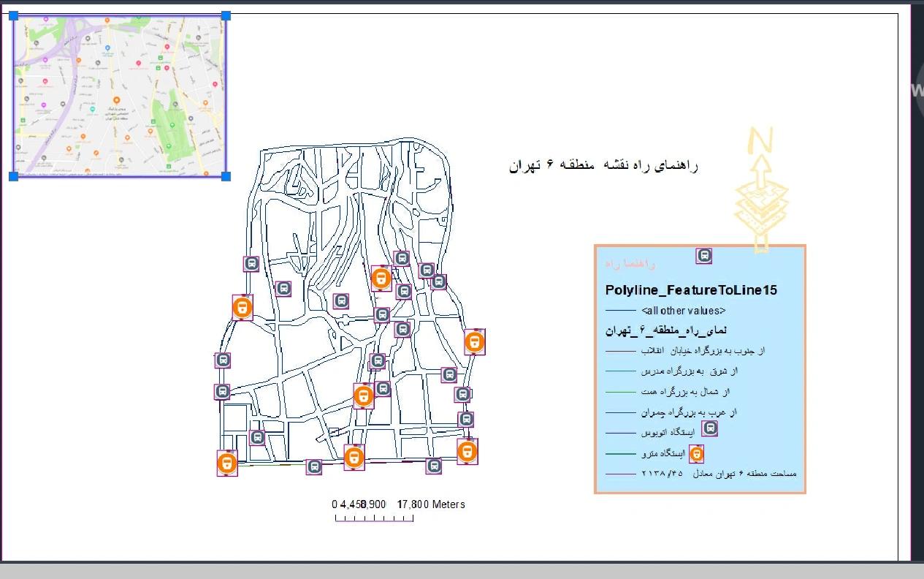Click the <all other values> legend label
Screen dimensions: 924x579
[x=683, y=311]
